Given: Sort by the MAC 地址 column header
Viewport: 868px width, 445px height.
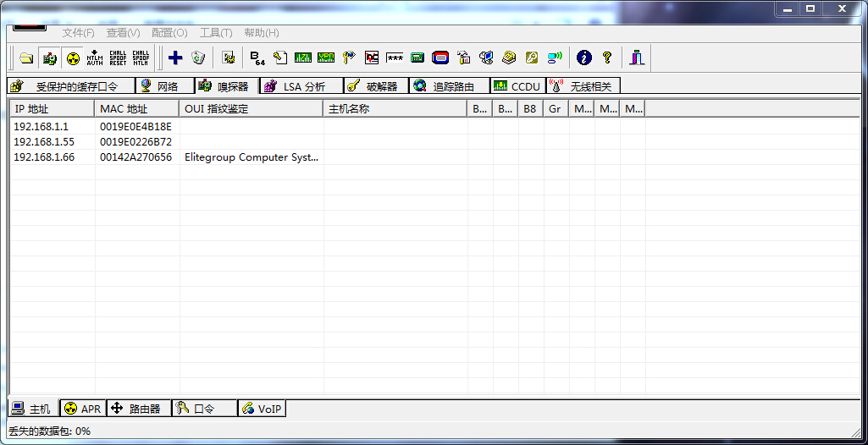Looking at the screenshot, I should (136, 109).
